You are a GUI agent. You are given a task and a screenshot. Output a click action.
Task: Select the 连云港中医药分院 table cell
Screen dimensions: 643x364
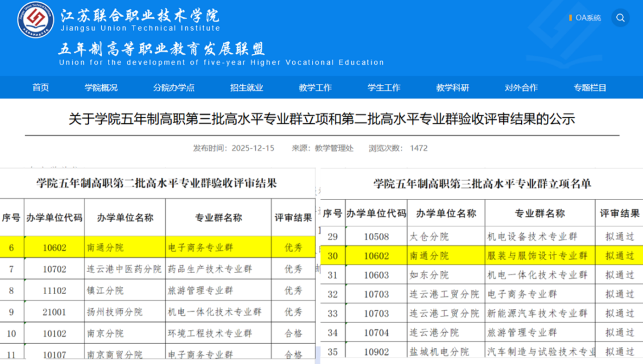tap(124, 269)
